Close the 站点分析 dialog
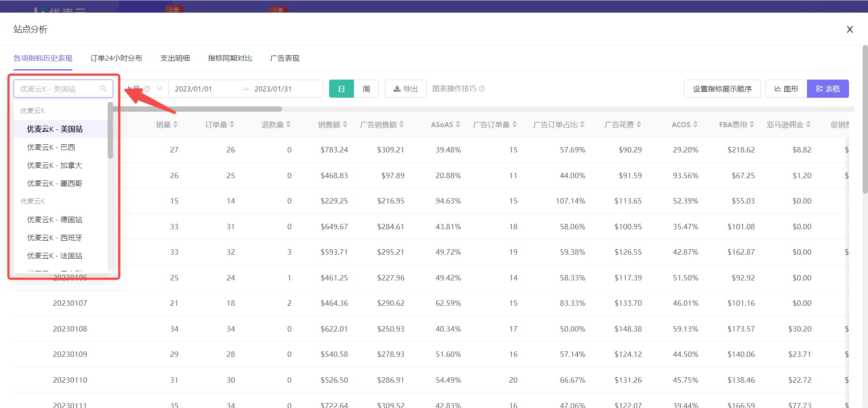 (x=850, y=29)
